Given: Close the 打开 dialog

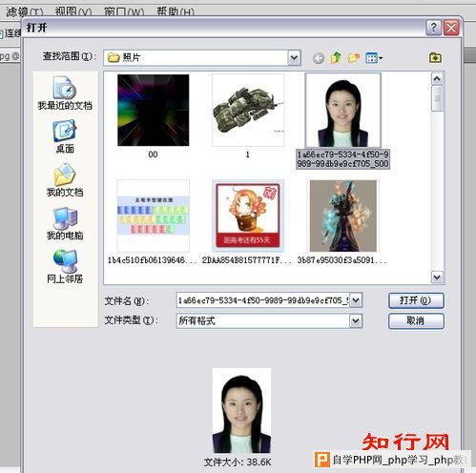Looking at the screenshot, I should point(451,28).
